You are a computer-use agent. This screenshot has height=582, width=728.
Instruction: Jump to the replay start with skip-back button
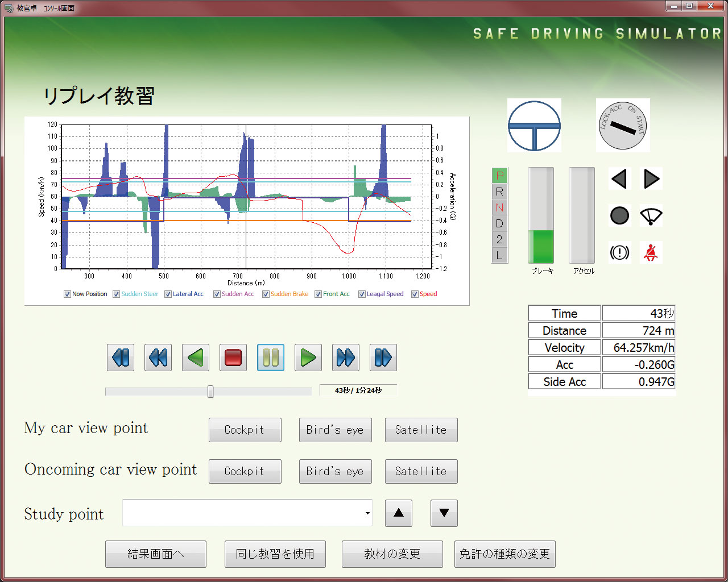point(121,357)
